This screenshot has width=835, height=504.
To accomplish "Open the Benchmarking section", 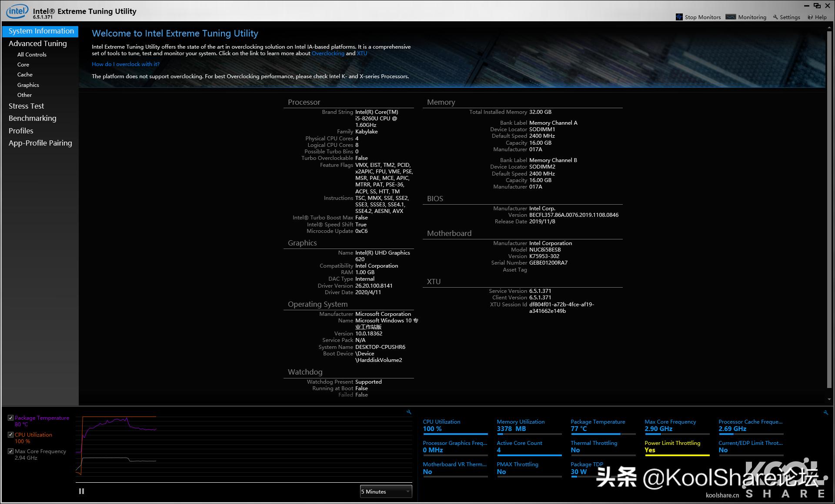I will click(x=32, y=118).
